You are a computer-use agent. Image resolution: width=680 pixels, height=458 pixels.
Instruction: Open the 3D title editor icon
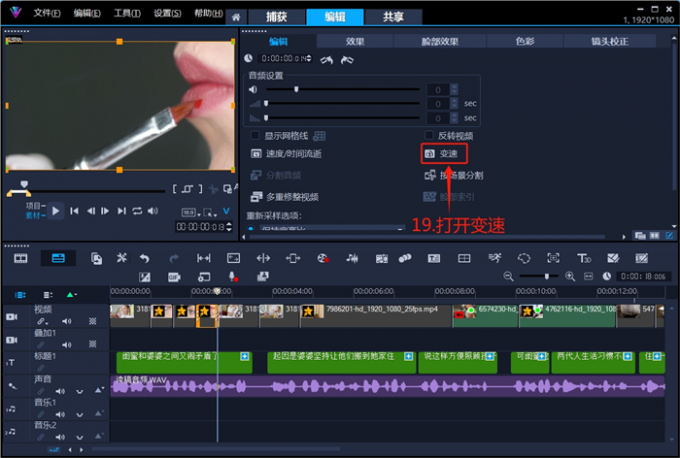pyautogui.click(x=584, y=258)
